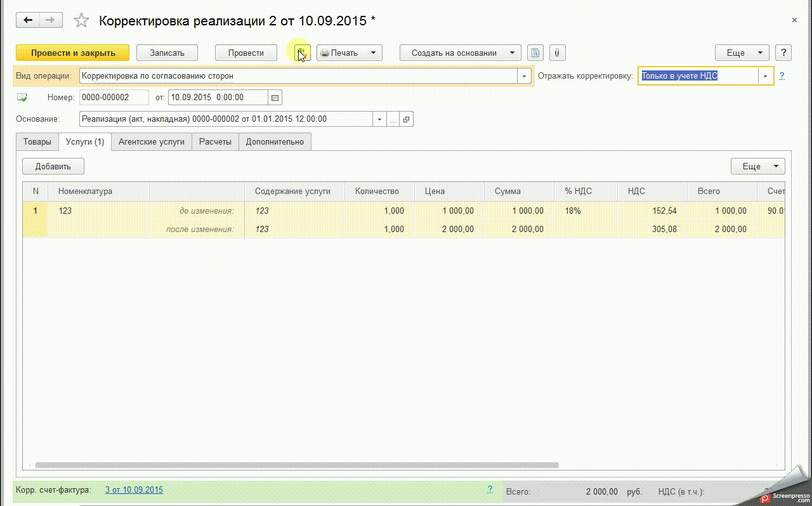Expand the Основание dropdown arrow
The height and width of the screenshot is (506, 812).
click(380, 119)
